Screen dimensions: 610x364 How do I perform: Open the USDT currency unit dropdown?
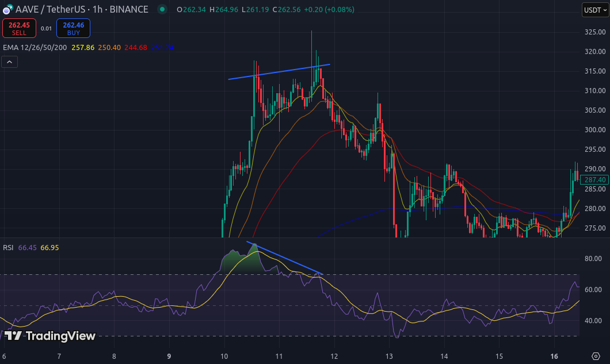[594, 9]
